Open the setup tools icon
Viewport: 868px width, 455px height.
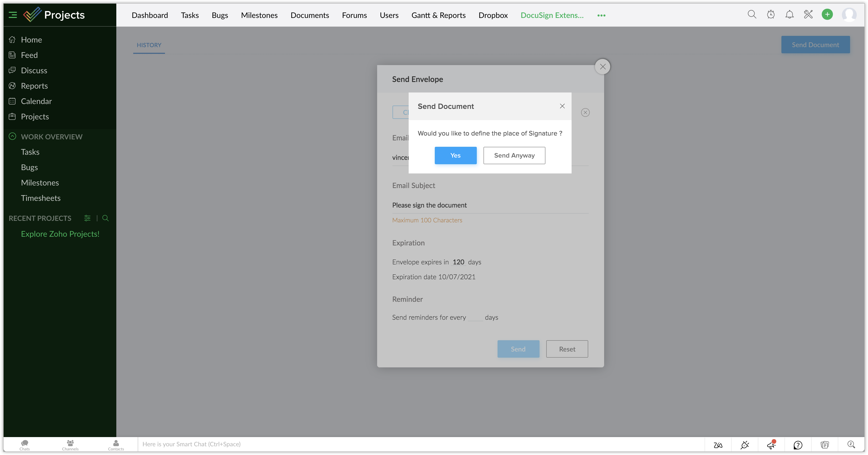point(808,15)
